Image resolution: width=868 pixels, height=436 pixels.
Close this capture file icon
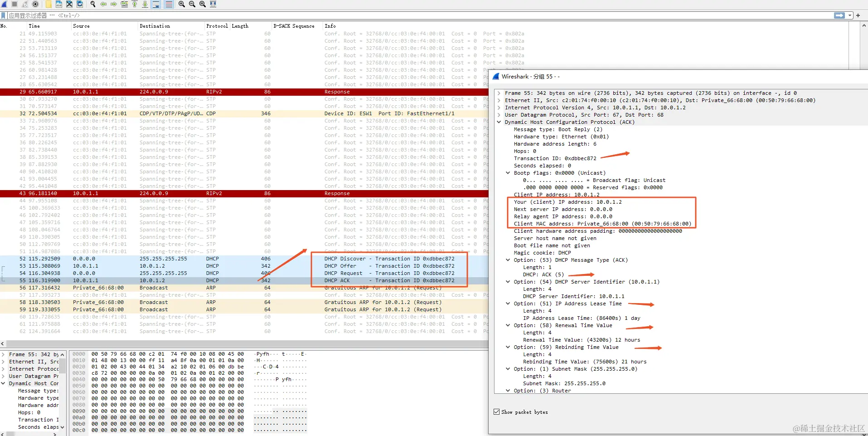69,4
